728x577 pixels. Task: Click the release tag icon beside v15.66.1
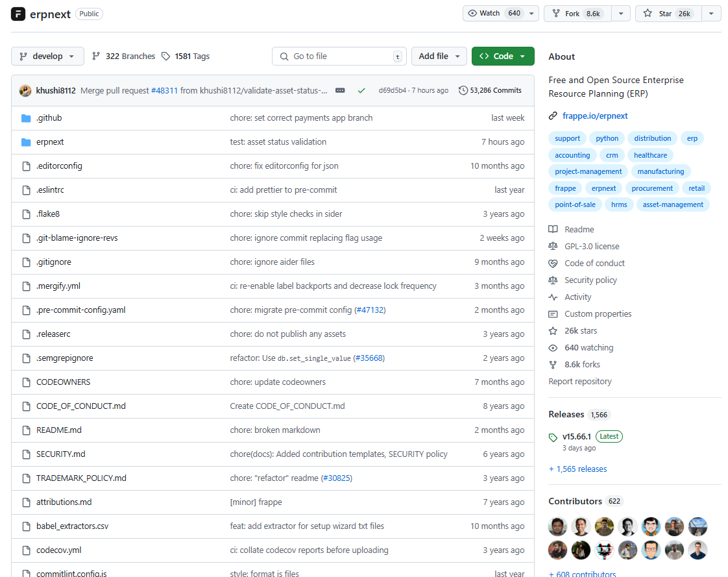[553, 437]
